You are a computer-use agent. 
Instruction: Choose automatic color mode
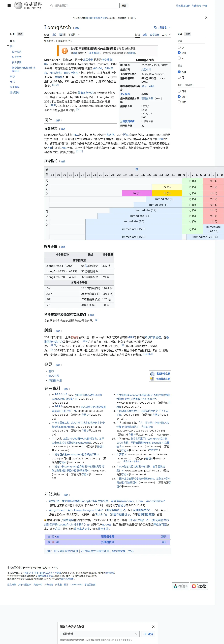pos(179,91)
